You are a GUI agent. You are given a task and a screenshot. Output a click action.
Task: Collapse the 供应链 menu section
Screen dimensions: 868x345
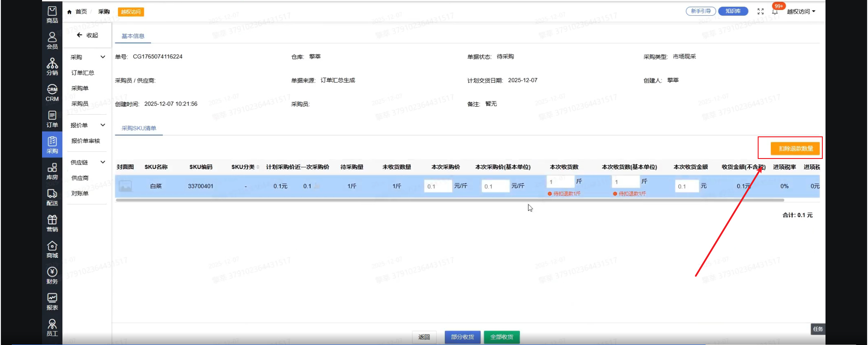pyautogui.click(x=103, y=162)
